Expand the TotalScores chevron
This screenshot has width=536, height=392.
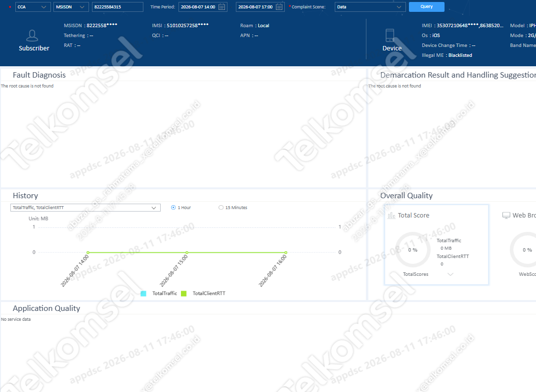coord(450,274)
